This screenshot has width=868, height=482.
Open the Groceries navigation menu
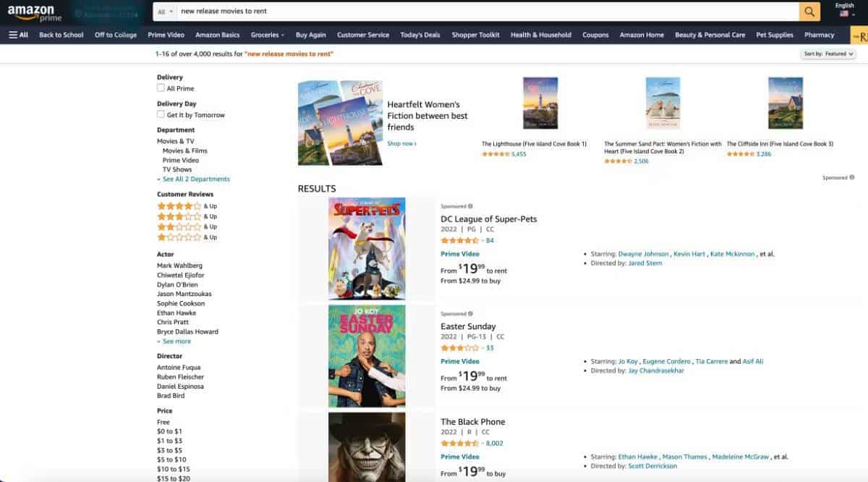coord(267,35)
